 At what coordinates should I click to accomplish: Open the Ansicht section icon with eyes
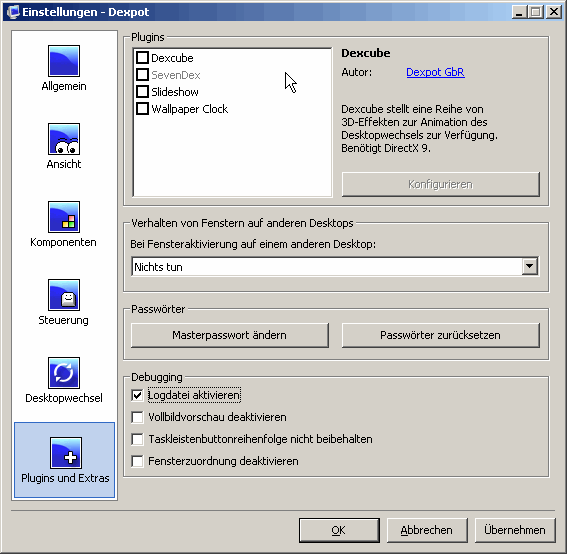coord(64,139)
